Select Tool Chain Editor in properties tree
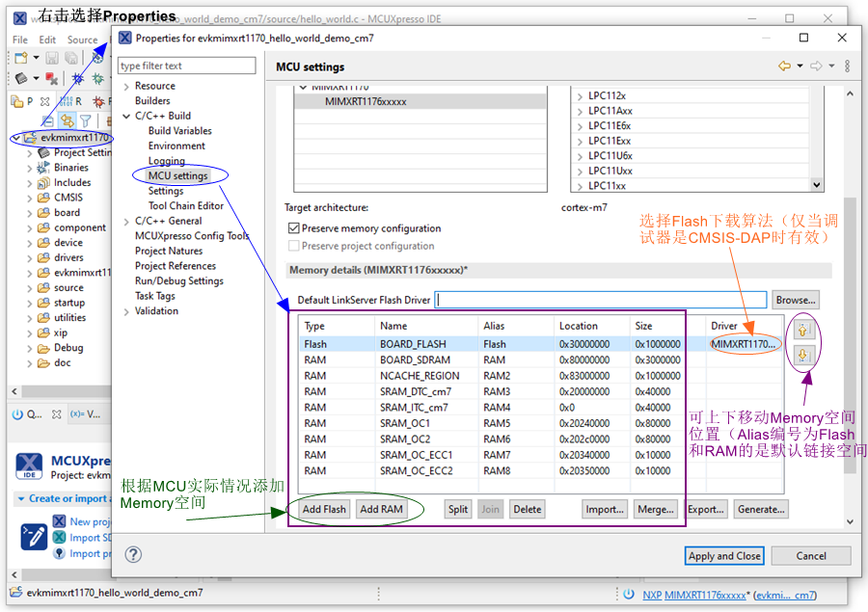 click(x=185, y=206)
